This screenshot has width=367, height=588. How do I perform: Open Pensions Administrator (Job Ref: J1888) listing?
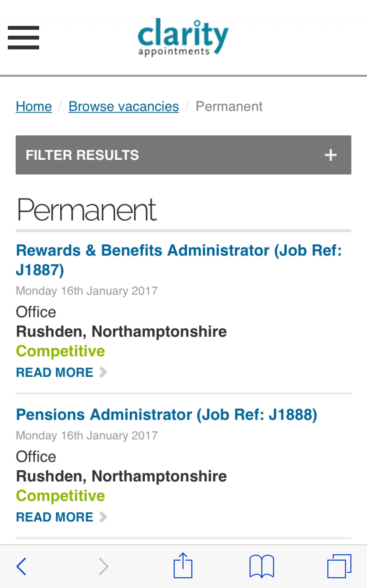(x=167, y=414)
